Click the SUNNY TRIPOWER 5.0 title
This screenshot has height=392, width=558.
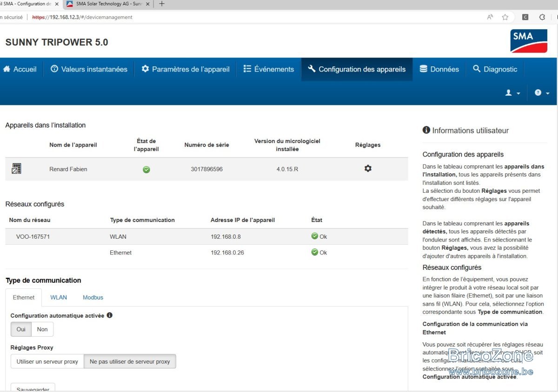[57, 42]
